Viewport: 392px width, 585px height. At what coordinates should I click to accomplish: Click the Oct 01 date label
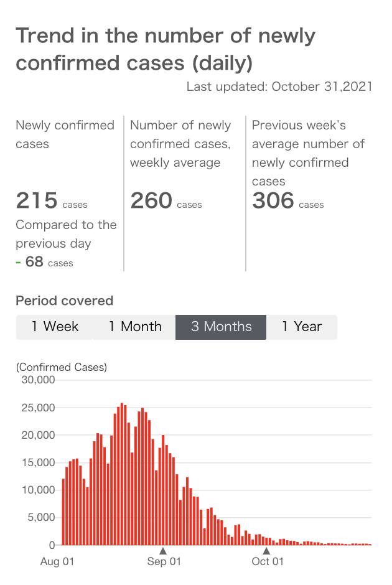click(268, 561)
